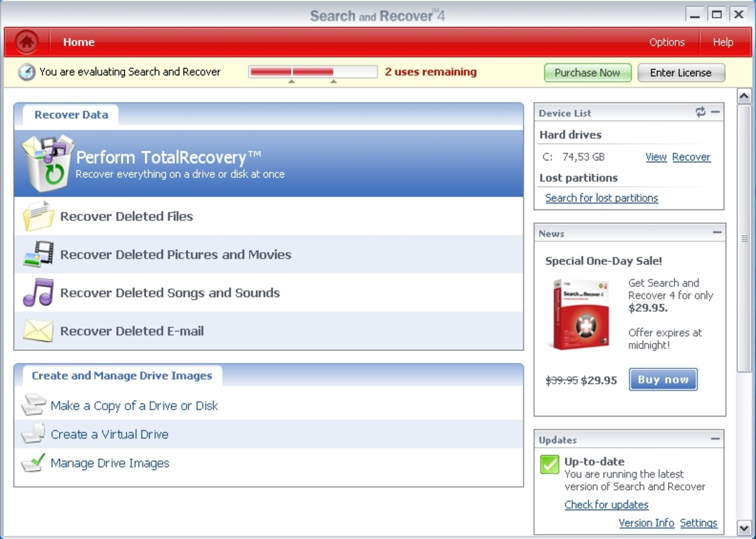
Task: Click the scrollbar up arrow
Action: (x=744, y=96)
